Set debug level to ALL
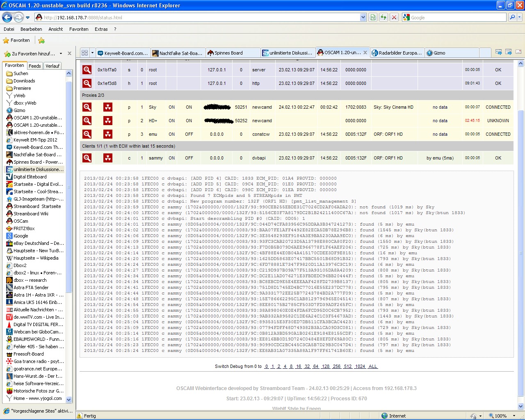Image resolution: width=525 pixels, height=420 pixels. pos(372,366)
